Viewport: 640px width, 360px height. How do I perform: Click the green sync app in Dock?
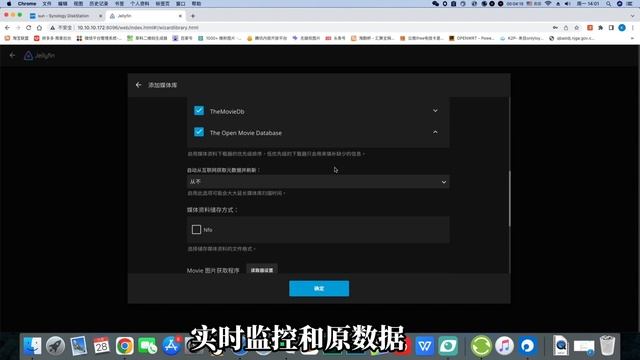[481, 346]
